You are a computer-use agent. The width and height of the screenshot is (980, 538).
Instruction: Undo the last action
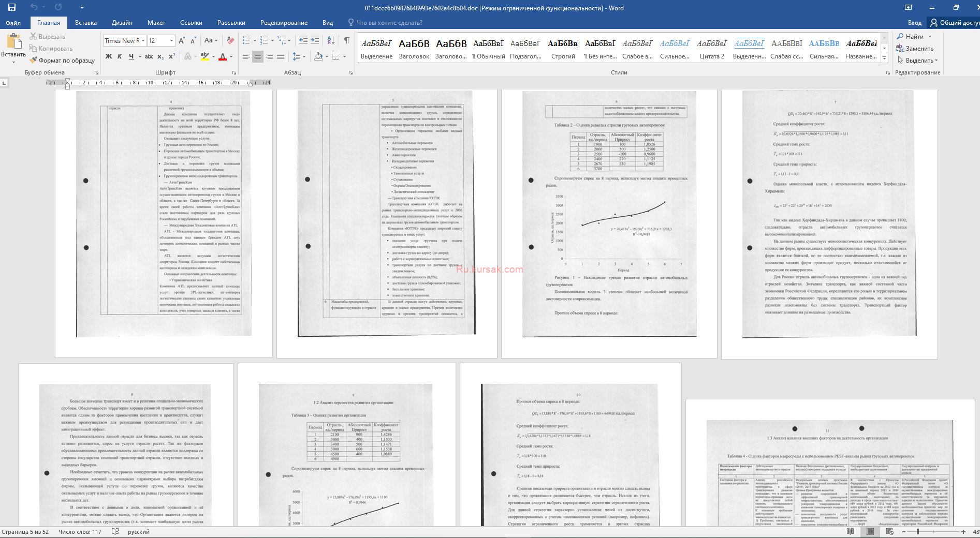point(34,7)
